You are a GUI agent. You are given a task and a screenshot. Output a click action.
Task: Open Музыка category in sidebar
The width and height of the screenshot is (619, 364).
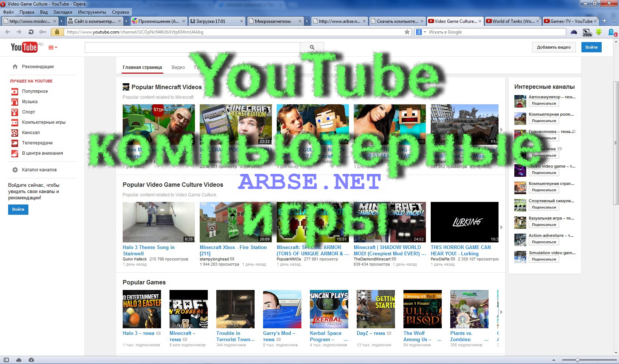pos(29,102)
